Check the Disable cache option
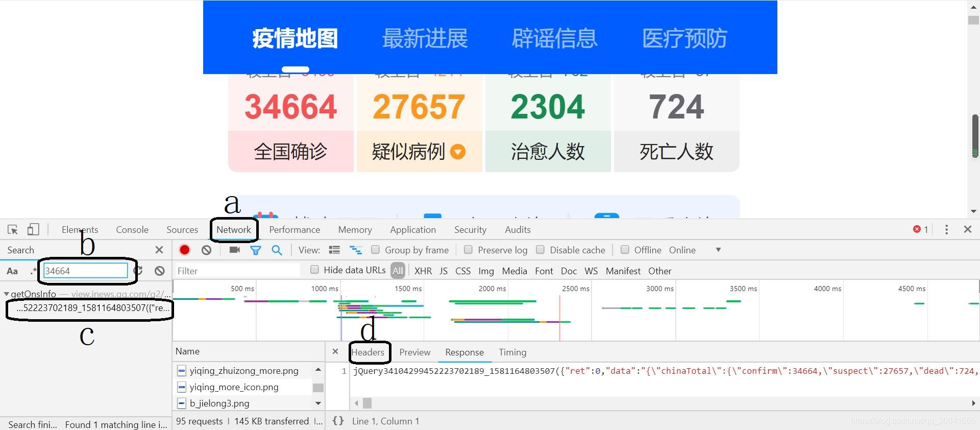Viewport: 980px width, 430px height. pos(540,250)
